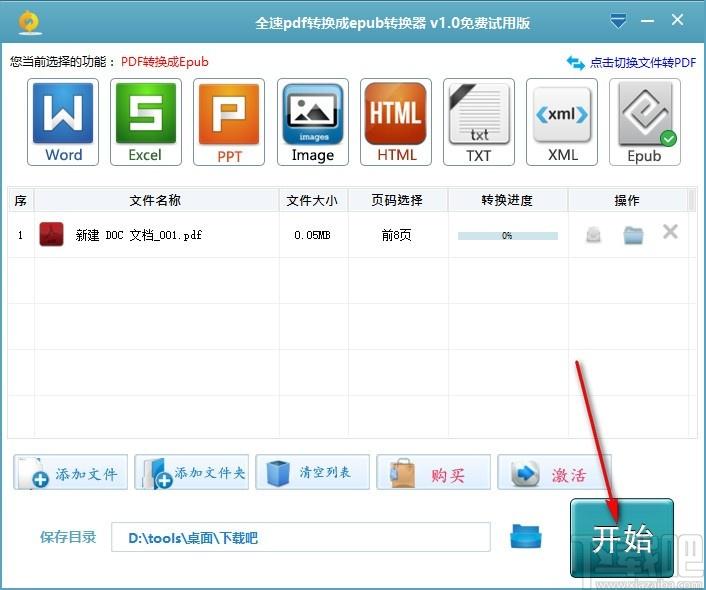Click the 文件名称 column header
The height and width of the screenshot is (590, 706).
[156, 200]
